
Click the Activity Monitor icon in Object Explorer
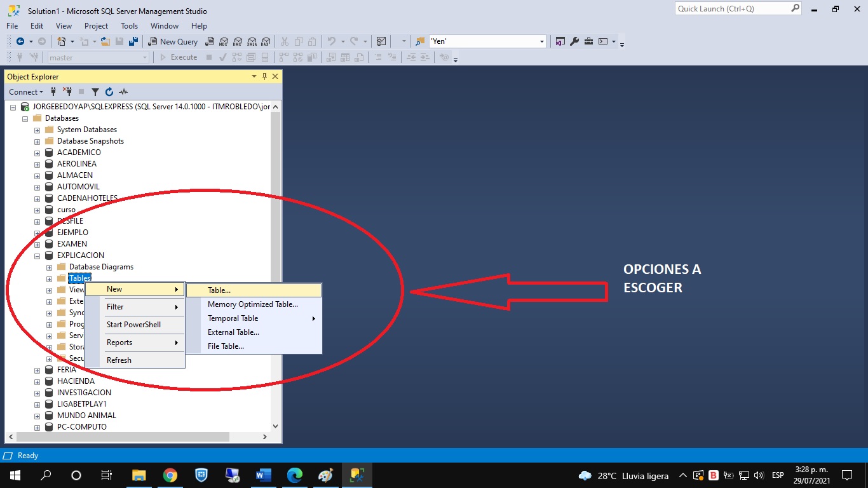[123, 91]
